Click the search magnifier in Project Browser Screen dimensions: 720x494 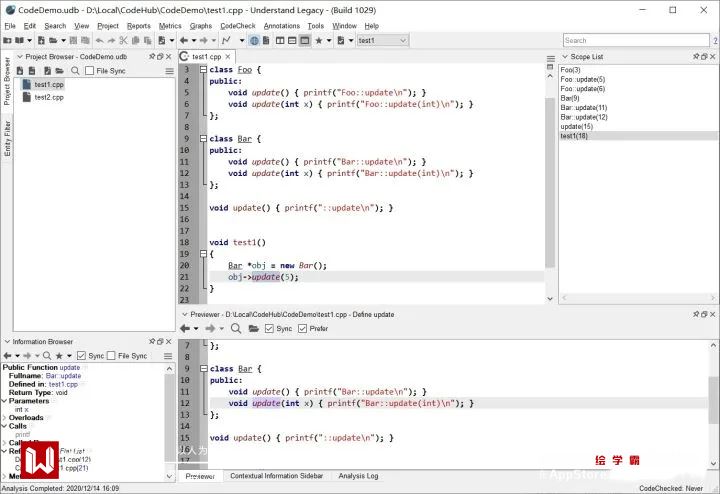point(75,71)
